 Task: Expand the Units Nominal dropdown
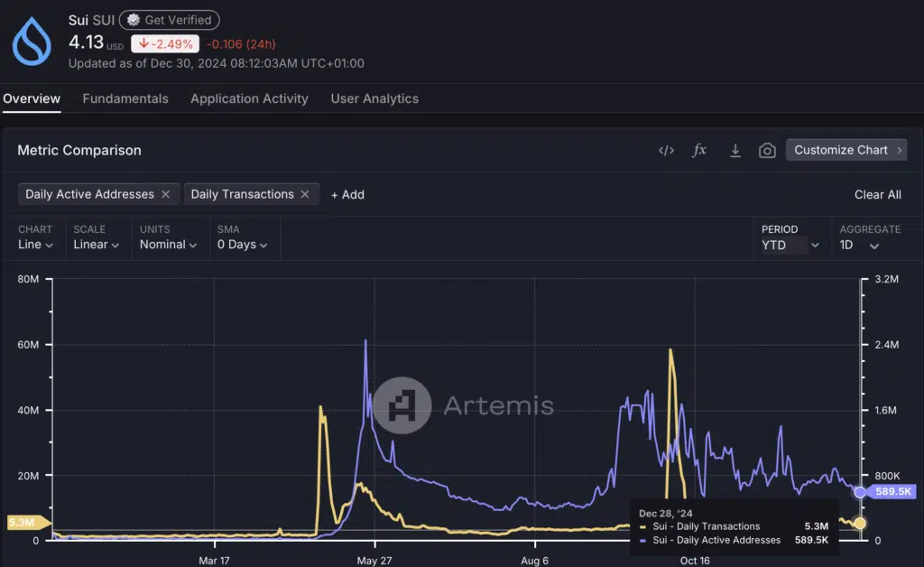pos(168,244)
